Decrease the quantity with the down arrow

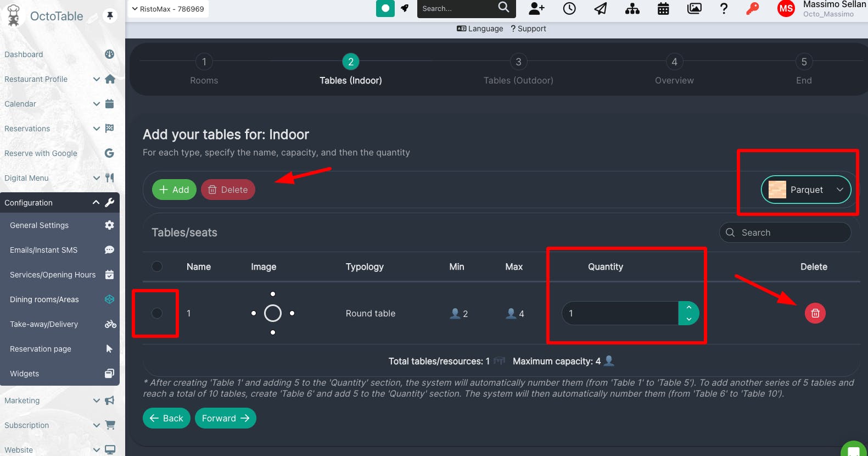[689, 319]
